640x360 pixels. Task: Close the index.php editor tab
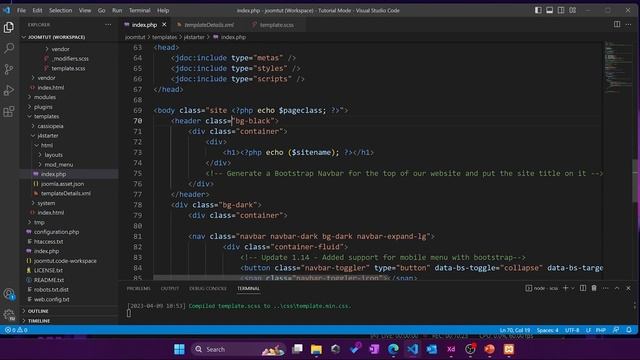(x=164, y=24)
